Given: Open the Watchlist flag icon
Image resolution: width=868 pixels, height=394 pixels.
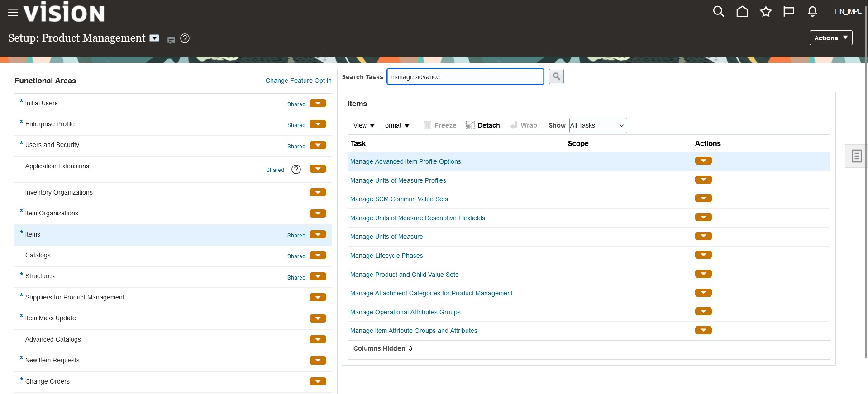Looking at the screenshot, I should tap(789, 12).
